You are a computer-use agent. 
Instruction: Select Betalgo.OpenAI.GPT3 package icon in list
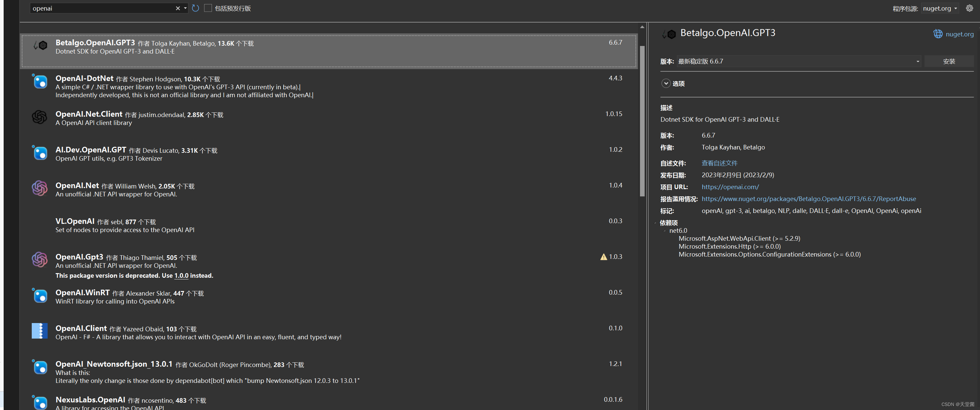pyautogui.click(x=40, y=46)
